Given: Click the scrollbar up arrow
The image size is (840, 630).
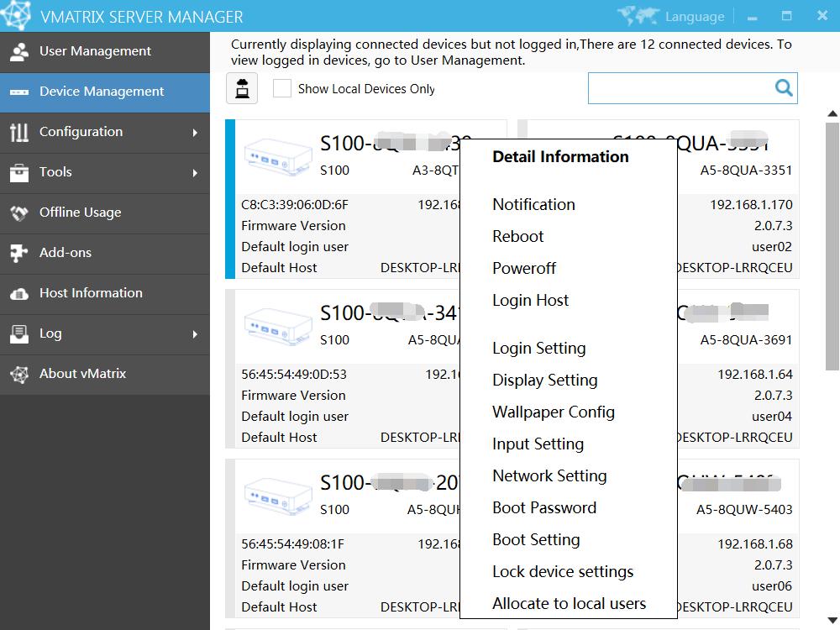Looking at the screenshot, I should [832, 113].
